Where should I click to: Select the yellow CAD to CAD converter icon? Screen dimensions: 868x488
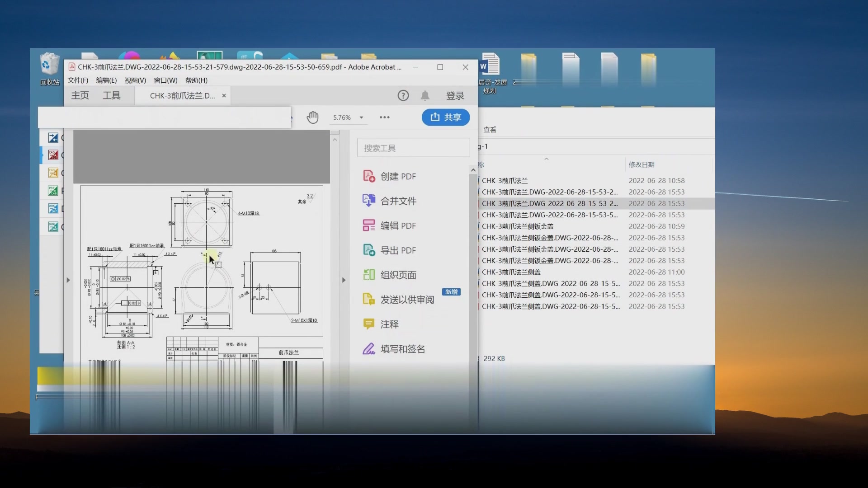(53, 173)
